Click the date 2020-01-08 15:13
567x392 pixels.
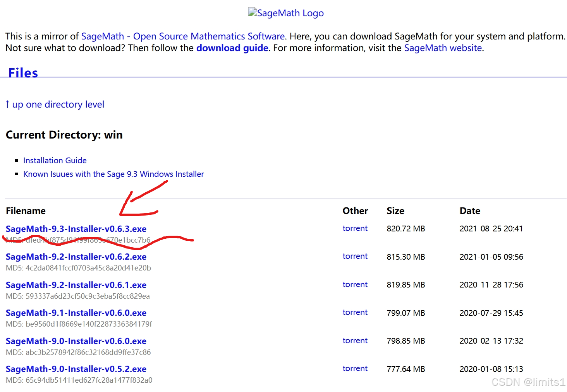[491, 369]
